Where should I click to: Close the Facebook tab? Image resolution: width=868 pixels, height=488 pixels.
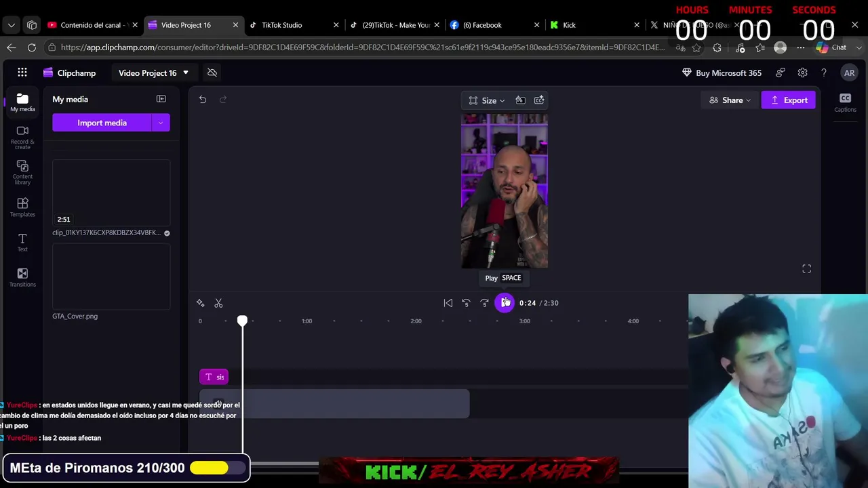536,25
